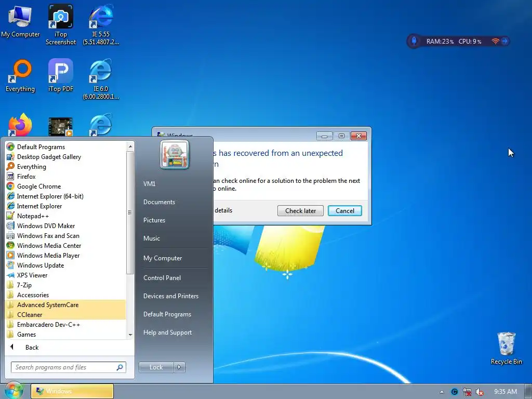Open the Recycle Bin

tap(506, 348)
